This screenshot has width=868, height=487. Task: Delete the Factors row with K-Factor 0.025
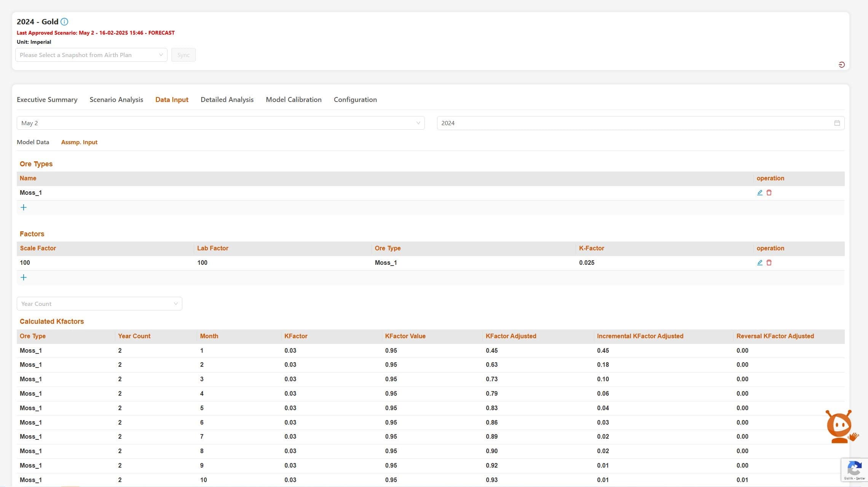coord(769,263)
